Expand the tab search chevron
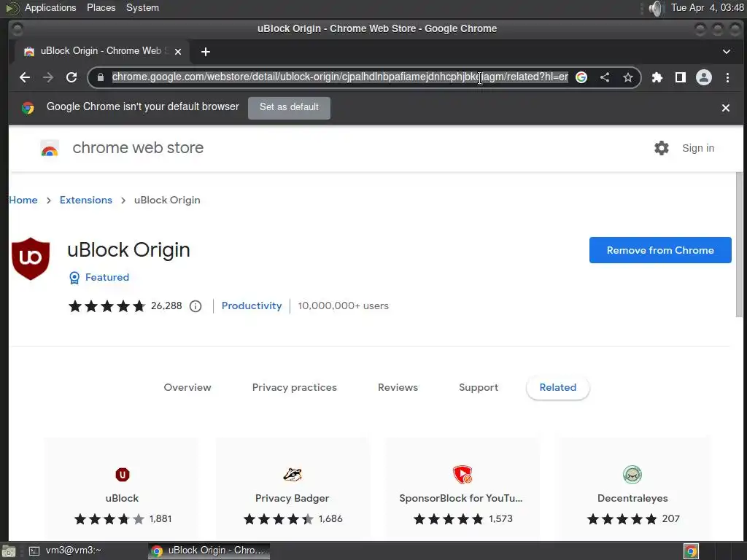Screen dimensions: 747x560 [726, 52]
